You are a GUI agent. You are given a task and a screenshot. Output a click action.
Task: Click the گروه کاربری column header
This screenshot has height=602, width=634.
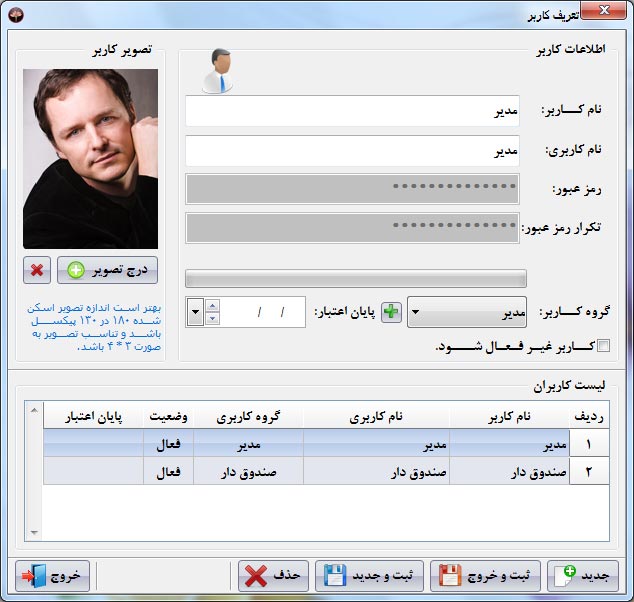pyautogui.click(x=248, y=416)
